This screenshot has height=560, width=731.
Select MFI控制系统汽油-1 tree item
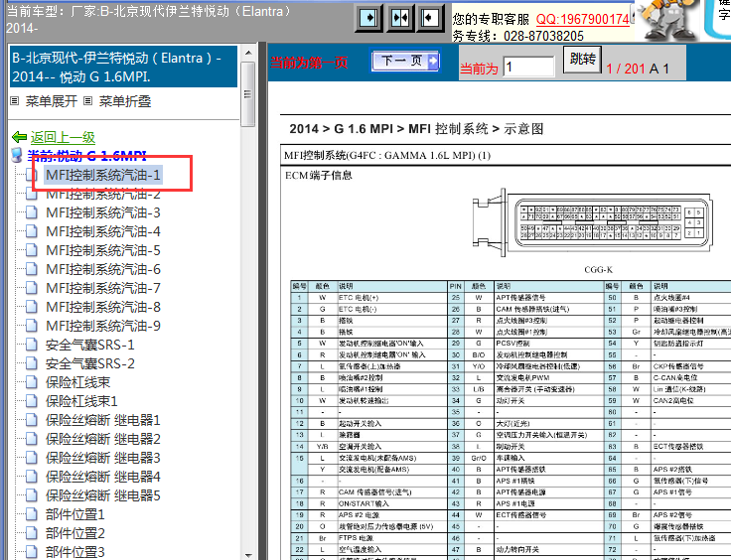103,175
